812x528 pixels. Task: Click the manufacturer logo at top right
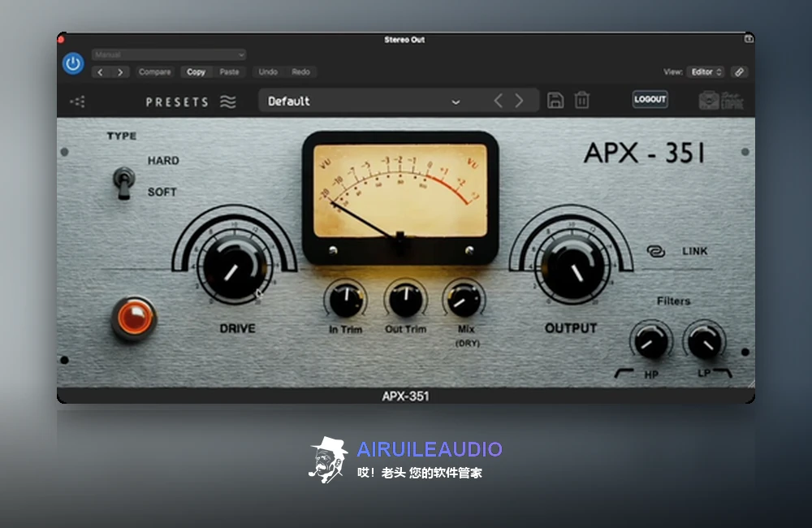pyautogui.click(x=721, y=100)
